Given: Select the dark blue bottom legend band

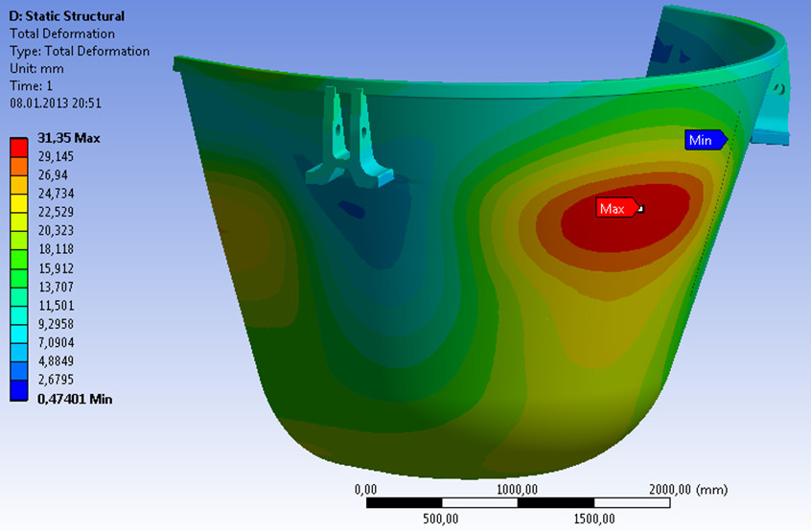Looking at the screenshot, I should pos(18,390).
